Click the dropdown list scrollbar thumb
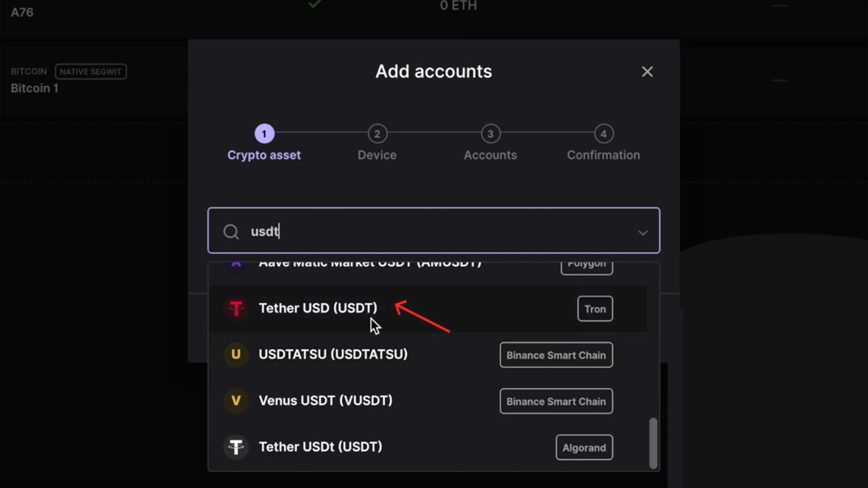The image size is (868, 488). click(x=654, y=443)
